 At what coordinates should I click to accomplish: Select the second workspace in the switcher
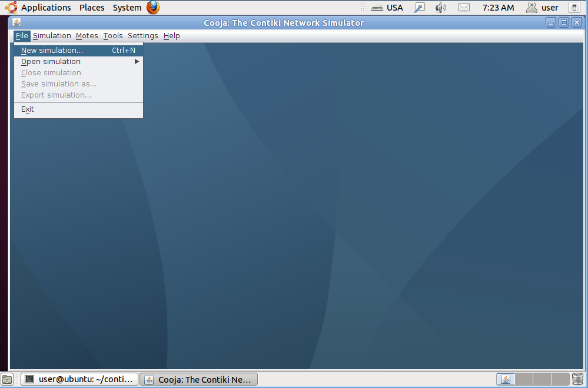click(x=523, y=379)
